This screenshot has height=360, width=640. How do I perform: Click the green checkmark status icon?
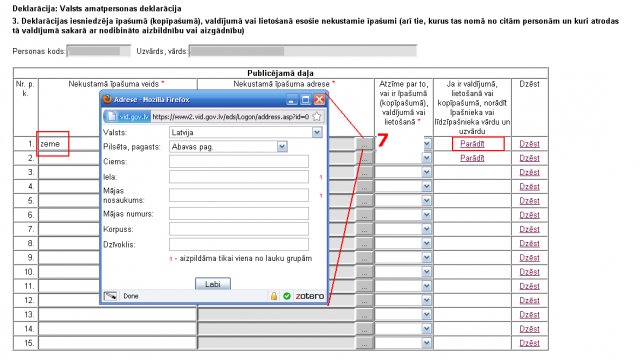point(287,296)
